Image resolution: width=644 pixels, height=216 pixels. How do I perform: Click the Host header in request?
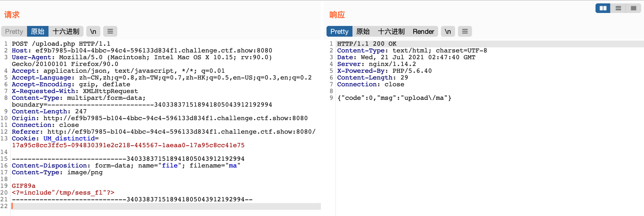142,50
